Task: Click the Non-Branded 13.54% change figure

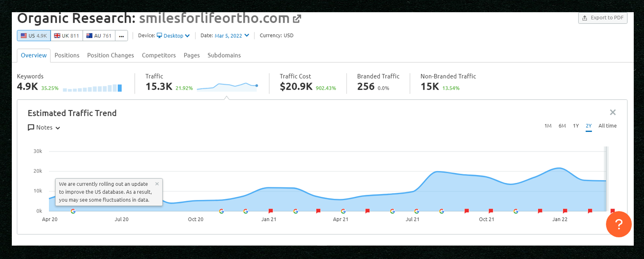Action: pos(451,88)
